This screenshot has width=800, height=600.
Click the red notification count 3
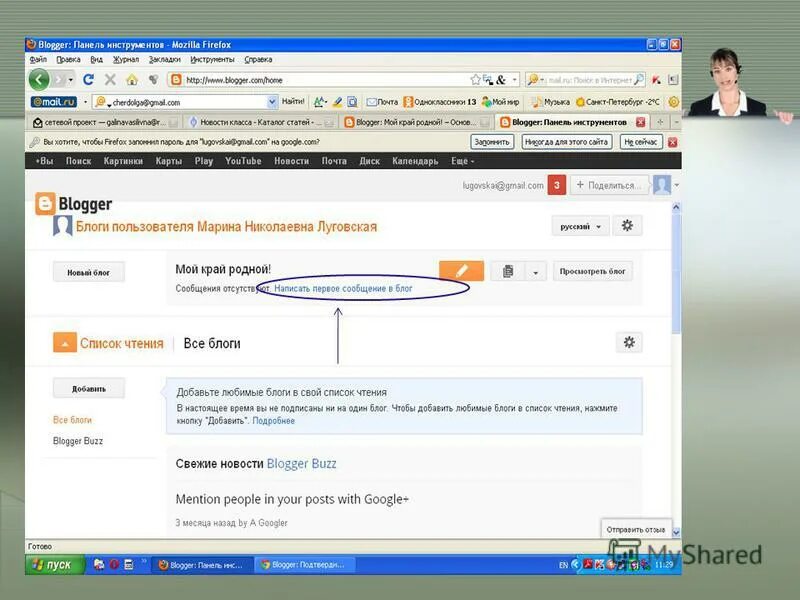pos(557,185)
